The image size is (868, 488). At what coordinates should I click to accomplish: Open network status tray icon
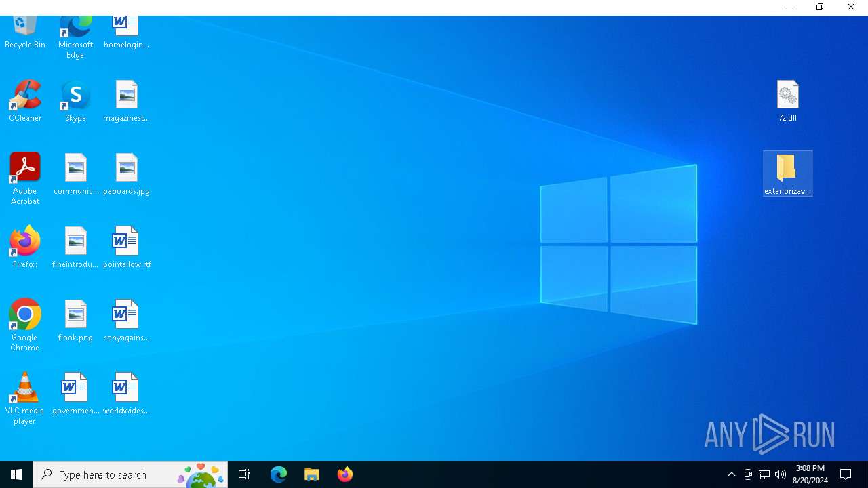pyautogui.click(x=764, y=474)
